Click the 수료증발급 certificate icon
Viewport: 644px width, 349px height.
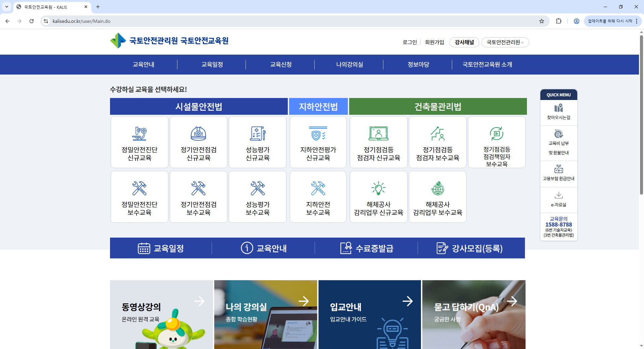tap(347, 248)
